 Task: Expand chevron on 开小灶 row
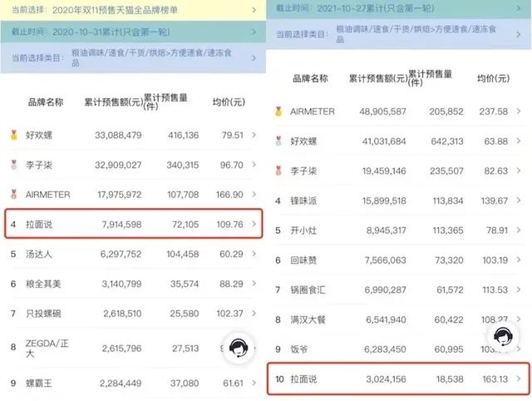(518, 230)
